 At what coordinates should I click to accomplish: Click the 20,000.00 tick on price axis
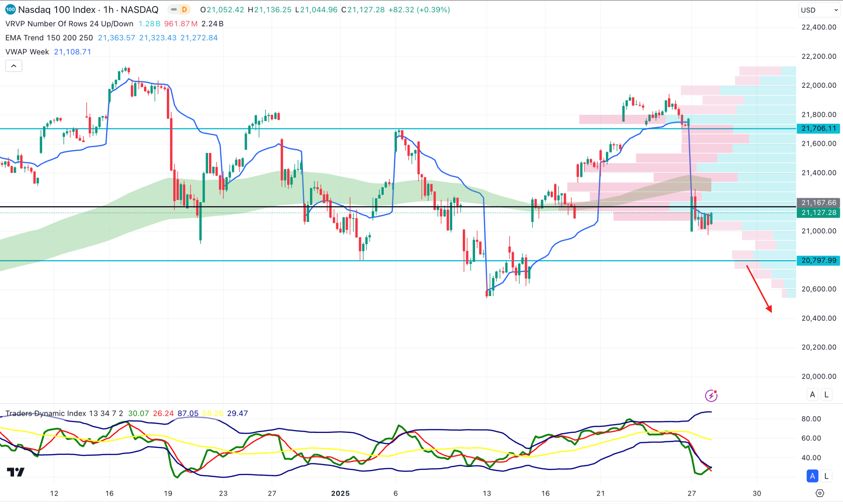(x=819, y=376)
